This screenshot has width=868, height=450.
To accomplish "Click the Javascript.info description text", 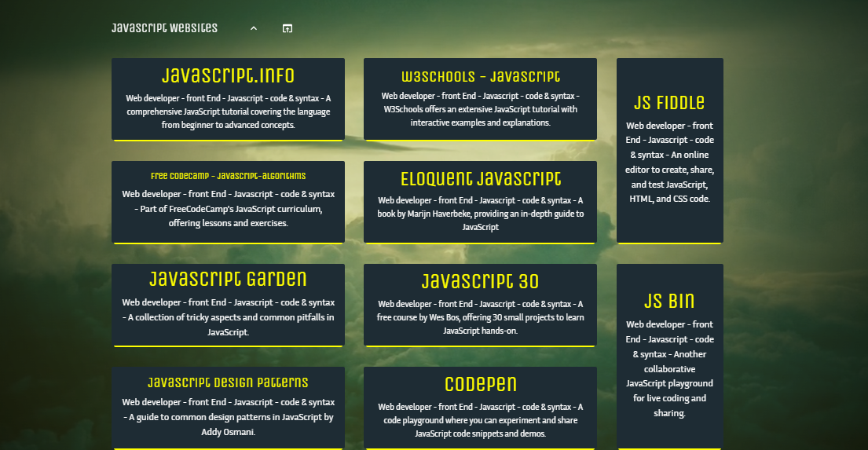I will pyautogui.click(x=228, y=112).
